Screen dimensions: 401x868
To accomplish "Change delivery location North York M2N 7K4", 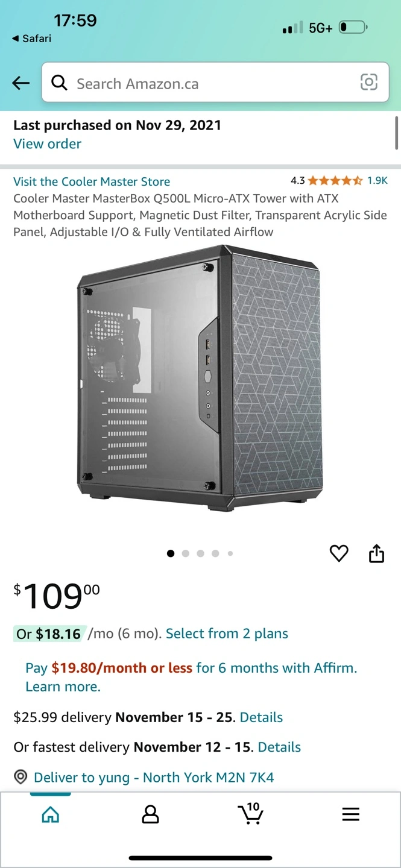I will click(153, 778).
